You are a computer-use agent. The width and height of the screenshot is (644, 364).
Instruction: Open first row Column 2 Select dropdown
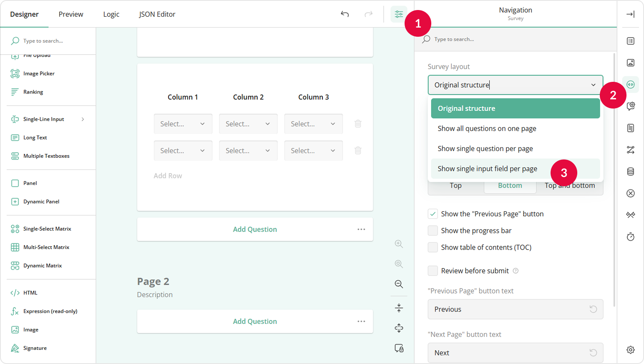(248, 124)
